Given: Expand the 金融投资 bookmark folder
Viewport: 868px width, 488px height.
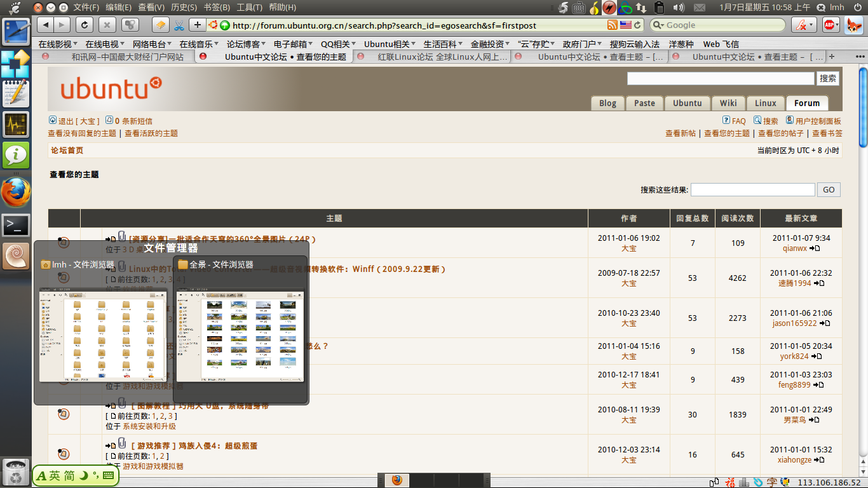Looking at the screenshot, I should [x=491, y=44].
